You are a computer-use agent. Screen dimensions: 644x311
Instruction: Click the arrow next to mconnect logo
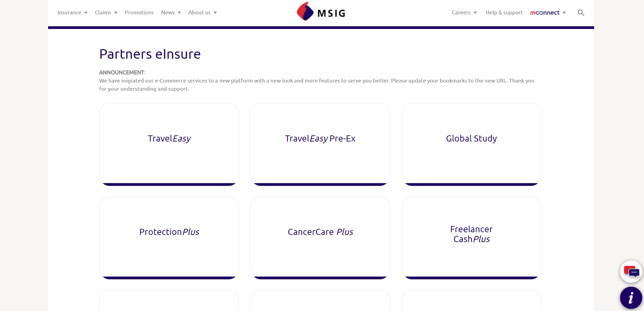point(564,13)
